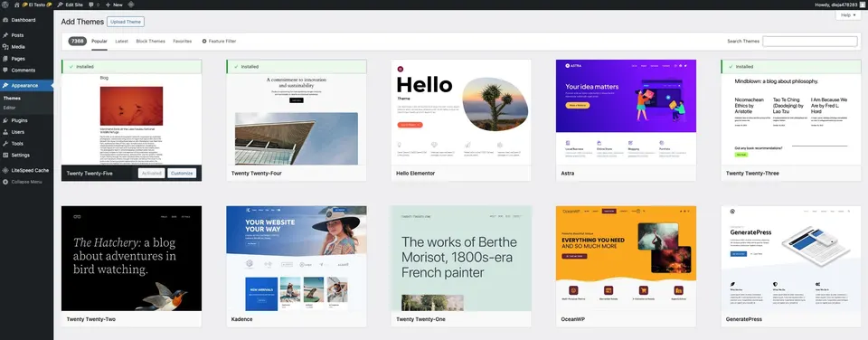Go to the Themes submenu

[x=12, y=98]
